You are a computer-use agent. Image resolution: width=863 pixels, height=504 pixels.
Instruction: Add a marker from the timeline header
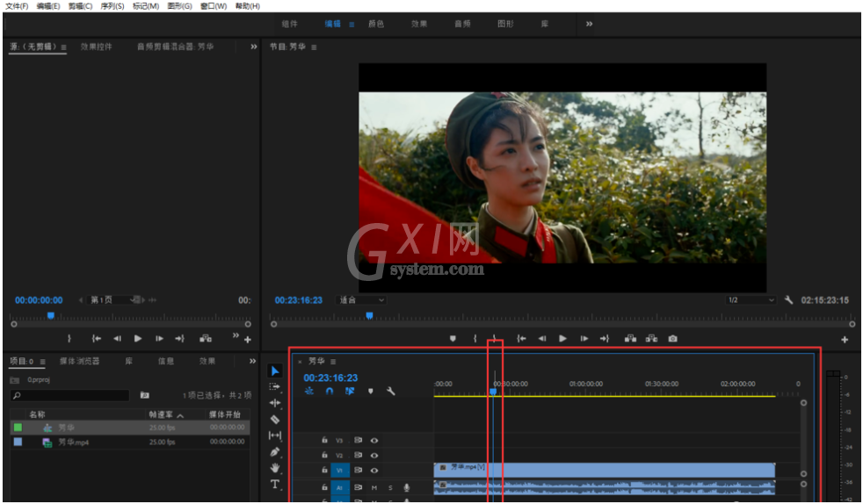pos(370,392)
